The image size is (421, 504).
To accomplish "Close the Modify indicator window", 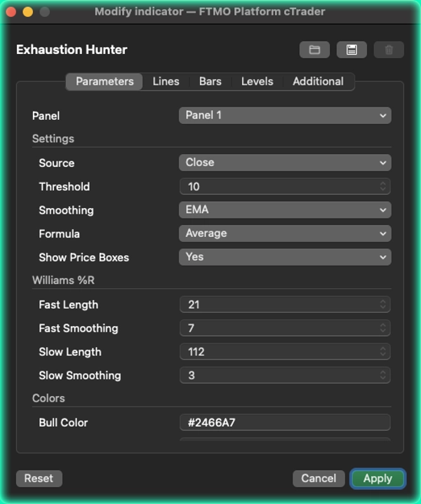I will [11, 12].
